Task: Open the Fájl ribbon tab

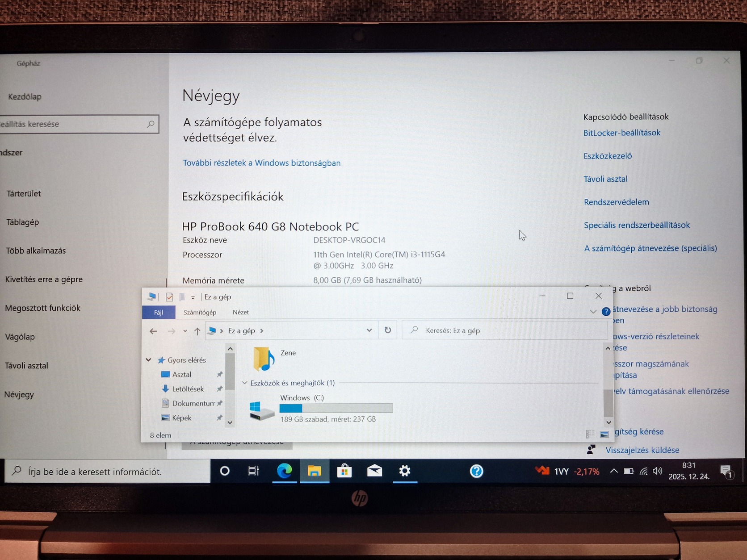Action: point(159,313)
